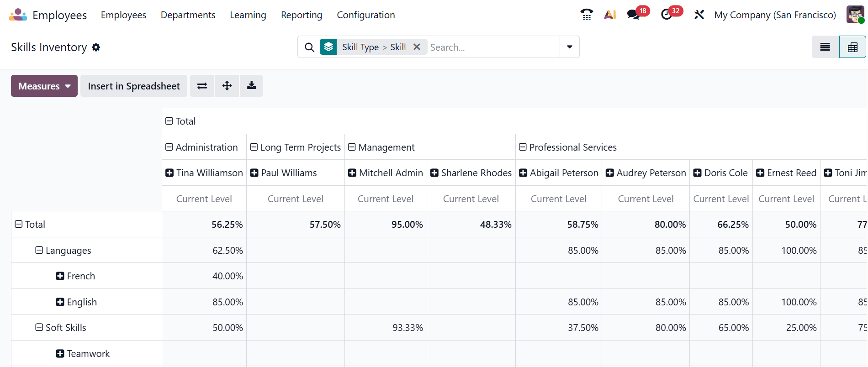This screenshot has width=868, height=367.
Task: Click English 100.00% cell for Ernest Reed
Action: click(x=786, y=302)
